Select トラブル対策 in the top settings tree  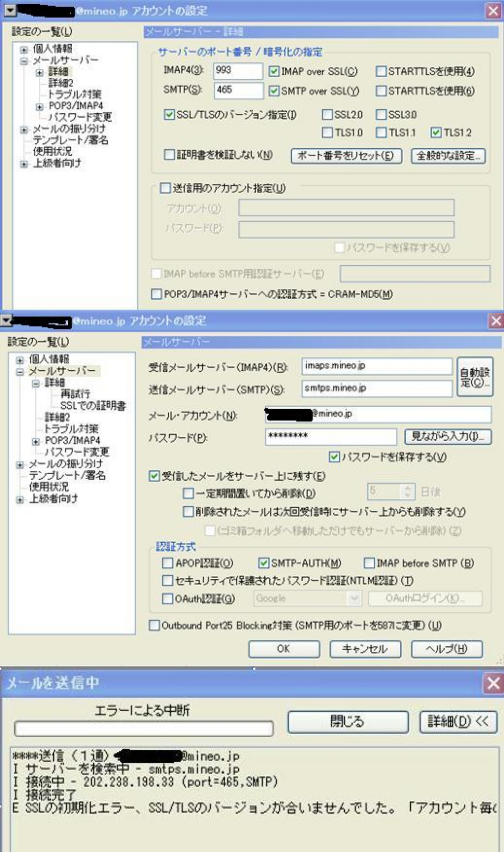[x=74, y=94]
